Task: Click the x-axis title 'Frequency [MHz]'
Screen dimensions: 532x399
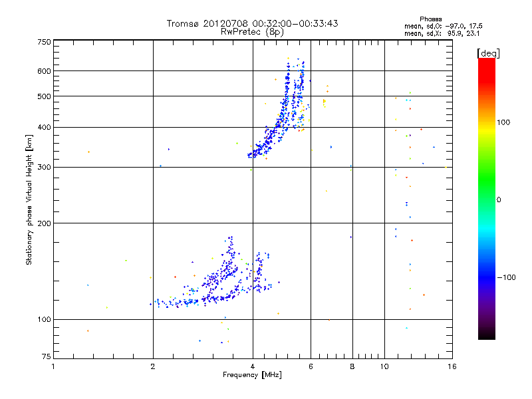Action: click(x=252, y=375)
